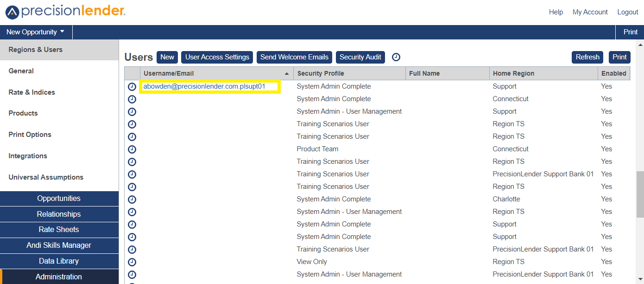
Task: Sort by the Security Profile column
Action: tap(349, 73)
